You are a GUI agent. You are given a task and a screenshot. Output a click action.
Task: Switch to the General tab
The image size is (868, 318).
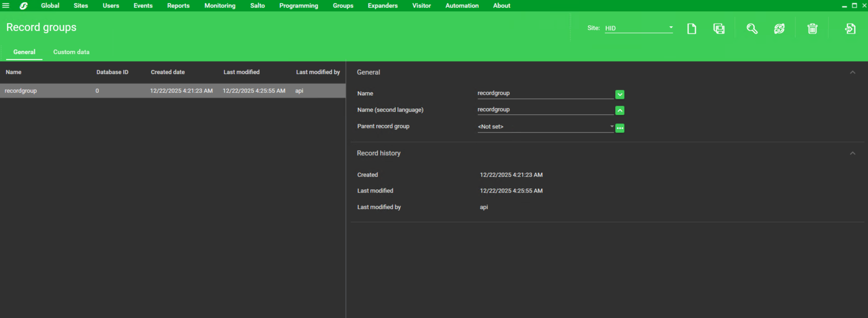[x=24, y=52]
